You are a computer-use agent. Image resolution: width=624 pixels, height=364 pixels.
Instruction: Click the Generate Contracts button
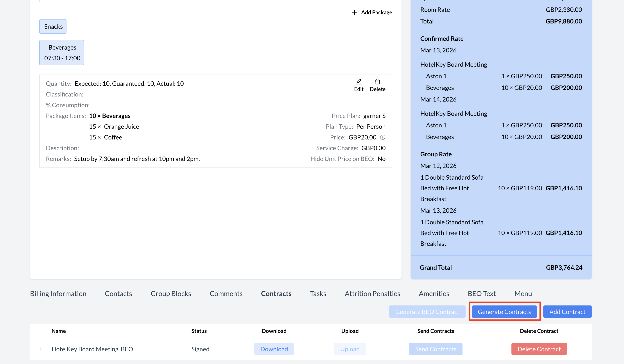pyautogui.click(x=504, y=312)
